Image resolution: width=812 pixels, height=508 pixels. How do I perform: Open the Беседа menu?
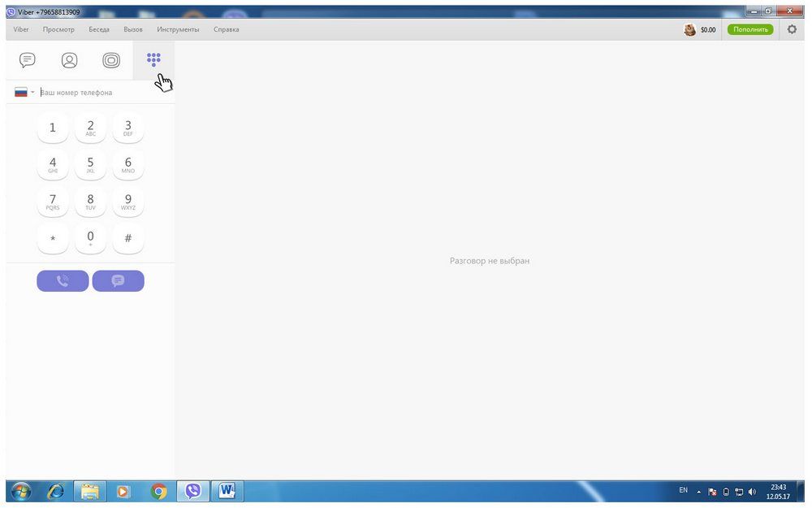[x=98, y=29]
